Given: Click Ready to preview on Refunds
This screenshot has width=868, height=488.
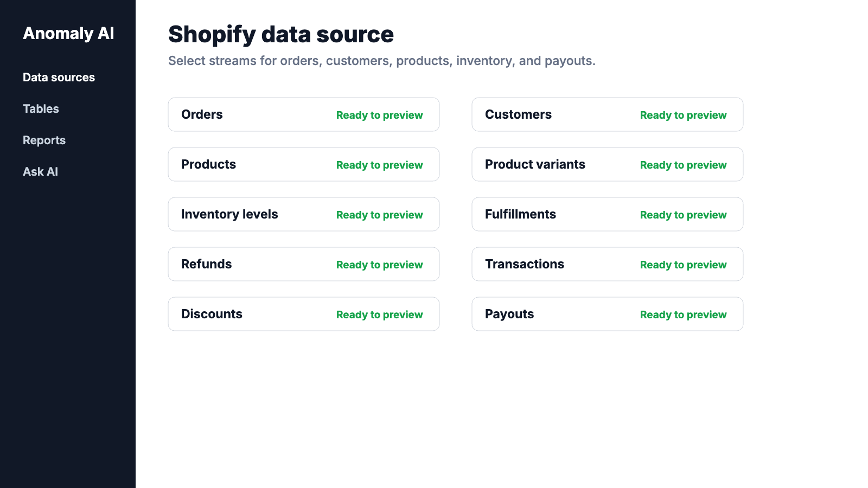Looking at the screenshot, I should pyautogui.click(x=379, y=265).
